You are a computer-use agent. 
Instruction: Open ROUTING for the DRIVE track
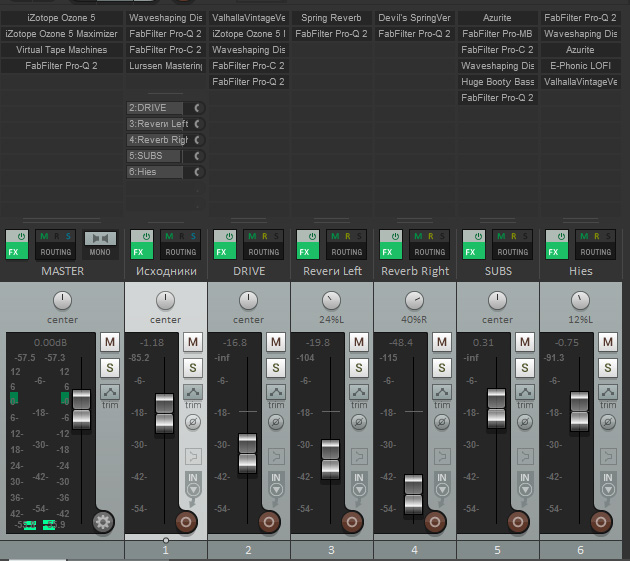(264, 244)
